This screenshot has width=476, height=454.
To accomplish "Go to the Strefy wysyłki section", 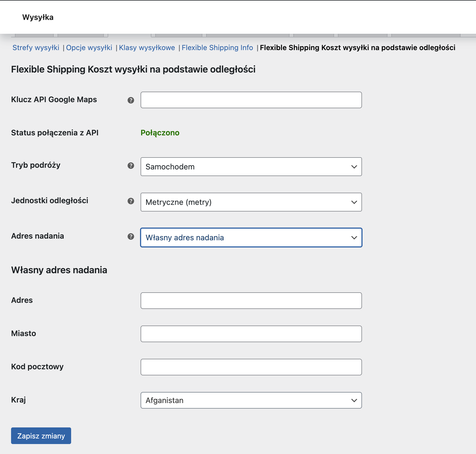I will 36,48.
